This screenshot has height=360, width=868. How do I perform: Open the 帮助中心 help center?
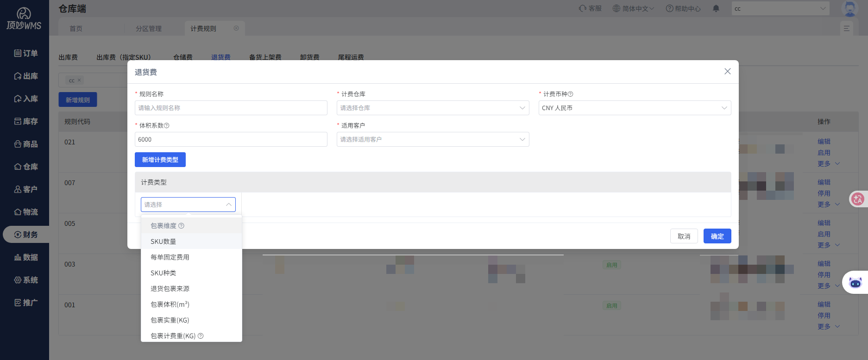[683, 8]
